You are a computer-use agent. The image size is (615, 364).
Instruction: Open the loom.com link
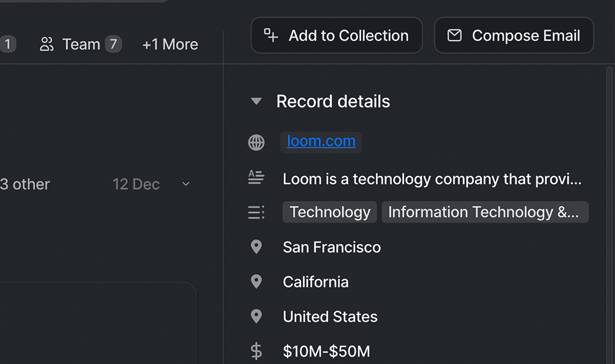tap(321, 142)
